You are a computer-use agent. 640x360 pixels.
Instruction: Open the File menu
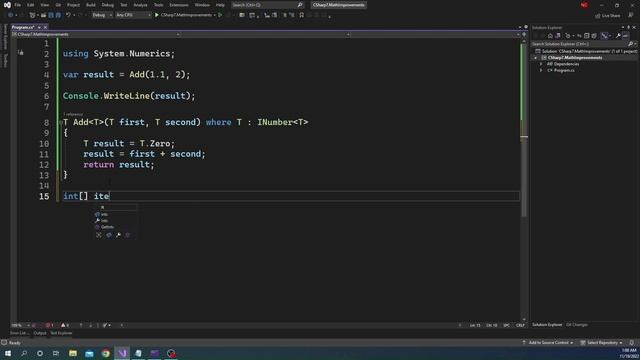[18, 5]
